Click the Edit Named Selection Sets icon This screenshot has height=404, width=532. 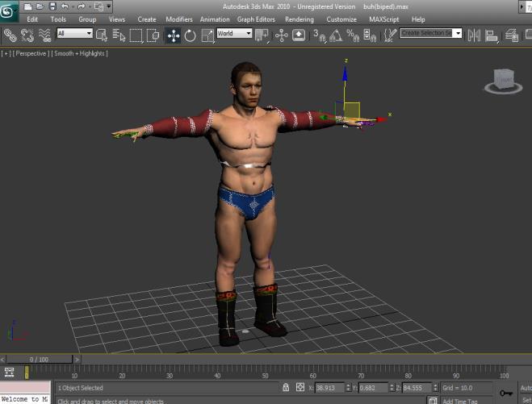tap(390, 35)
